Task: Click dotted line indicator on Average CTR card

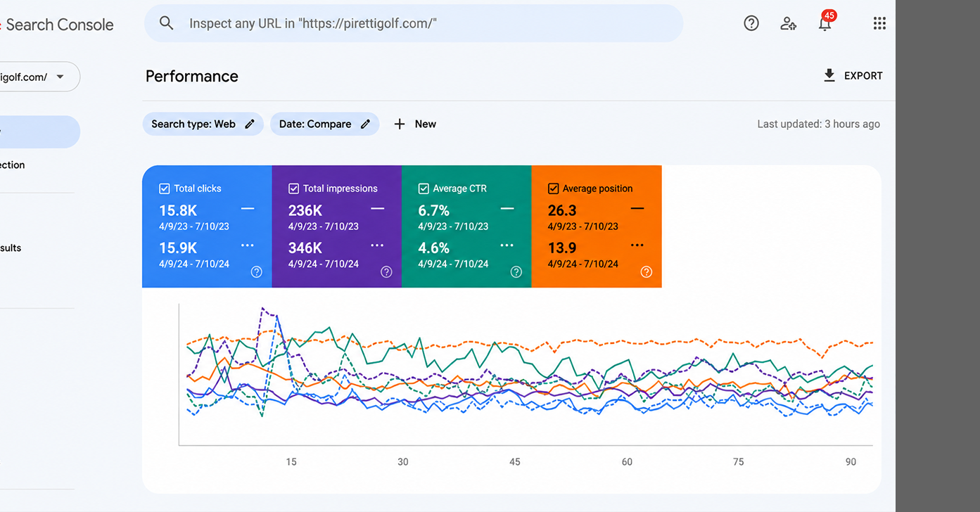Action: (x=507, y=245)
